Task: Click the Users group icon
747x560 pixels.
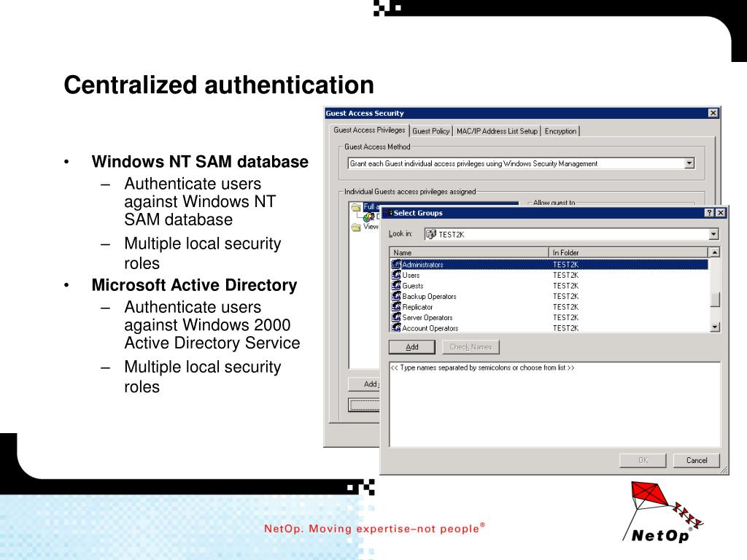Action: coord(396,275)
